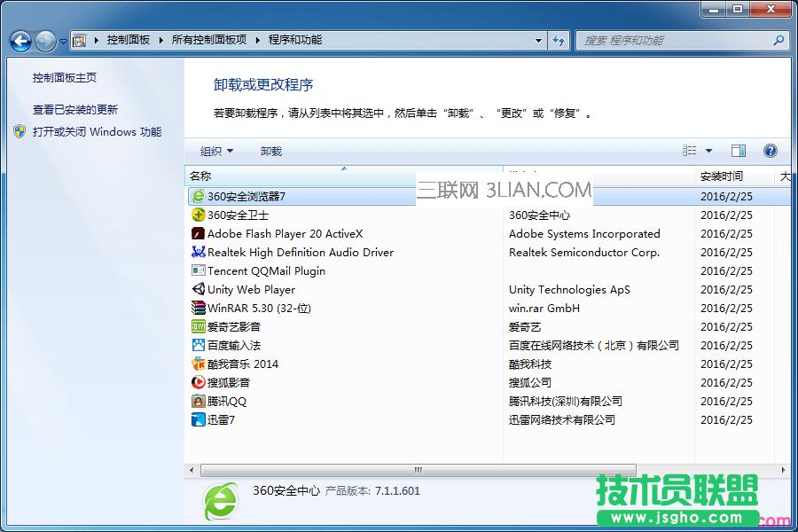
Task: Select the 腾讯QQ program name
Action: click(226, 401)
